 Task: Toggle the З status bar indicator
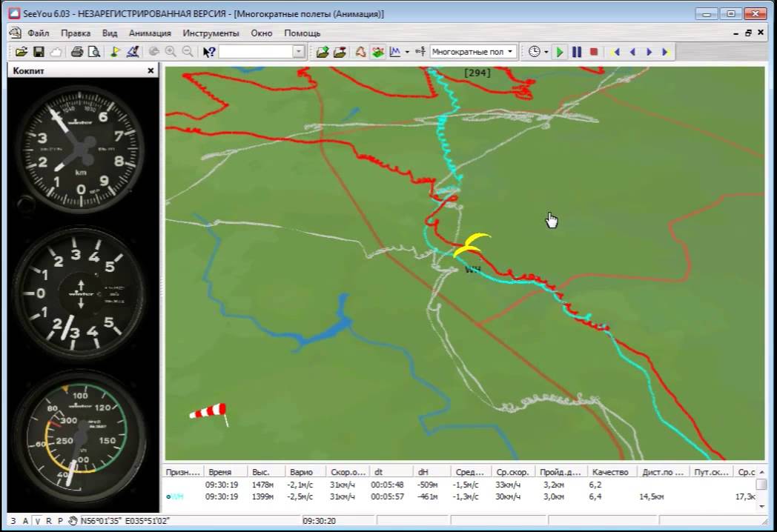[x=13, y=521]
